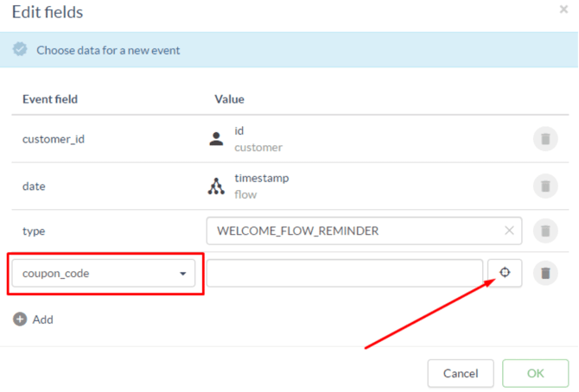Screen dimensions: 579x392
Task: Click the plus icon next to Add
Action: pos(20,319)
